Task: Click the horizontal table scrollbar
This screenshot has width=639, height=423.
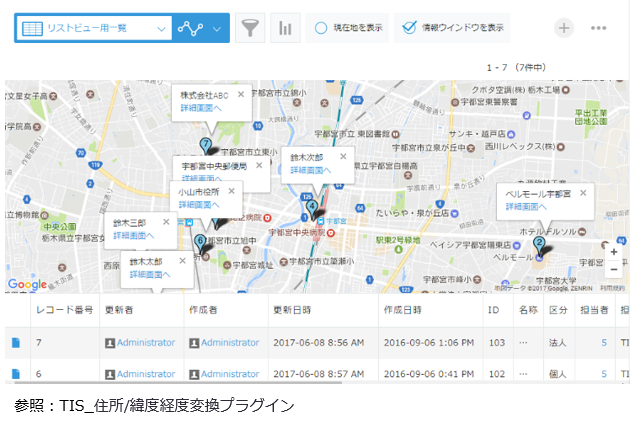Action: [x=178, y=382]
